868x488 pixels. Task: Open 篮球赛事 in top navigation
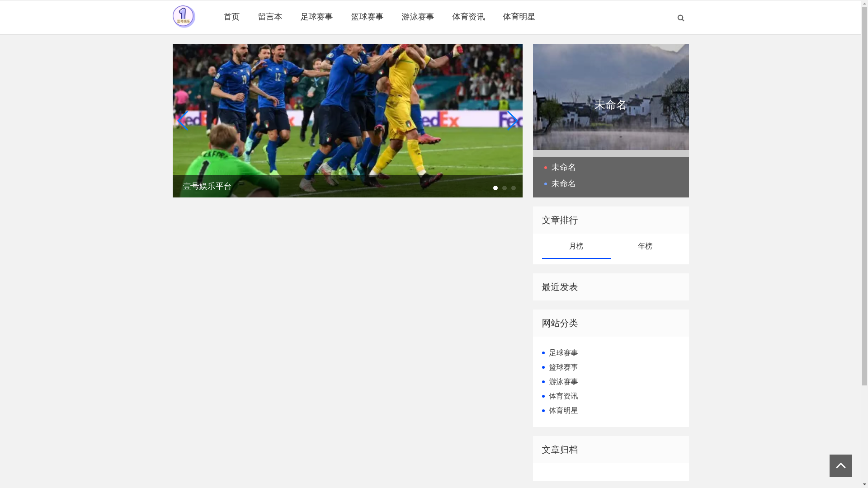[367, 17]
